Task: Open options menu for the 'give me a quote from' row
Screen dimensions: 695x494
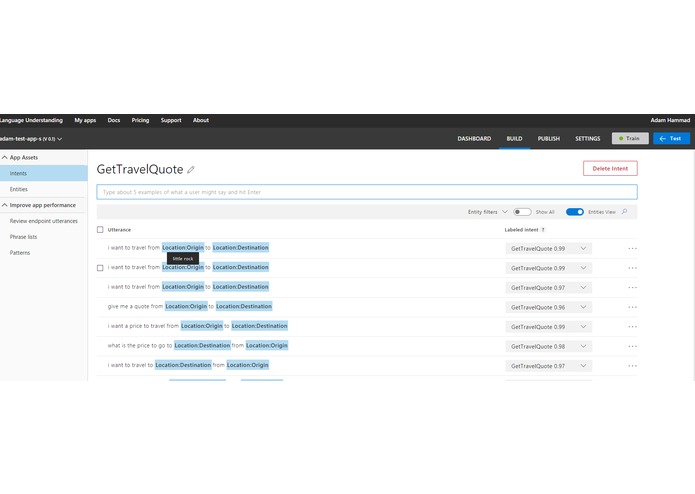Action: 633,307
